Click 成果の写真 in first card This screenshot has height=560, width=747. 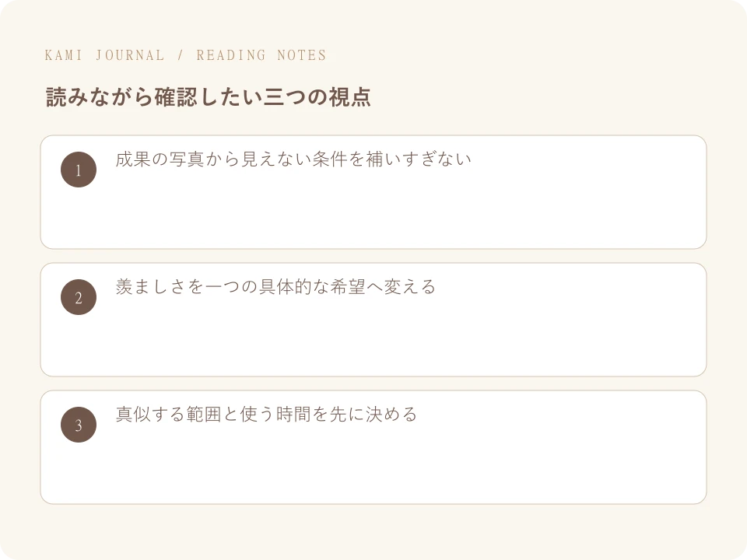pos(160,159)
